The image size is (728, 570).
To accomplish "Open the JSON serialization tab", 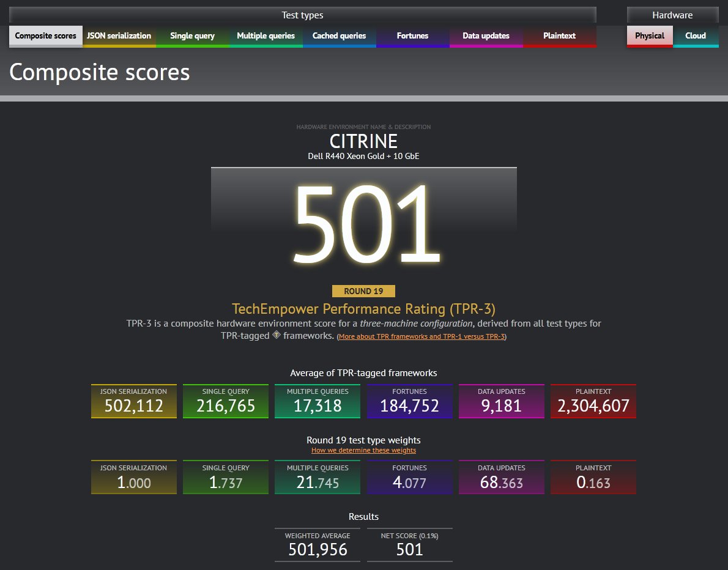I will coord(119,36).
